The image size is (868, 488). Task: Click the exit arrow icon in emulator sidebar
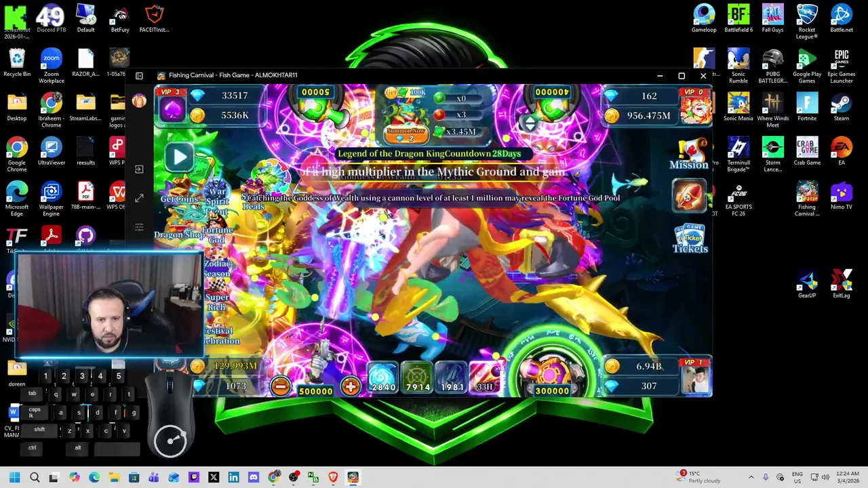click(x=139, y=169)
